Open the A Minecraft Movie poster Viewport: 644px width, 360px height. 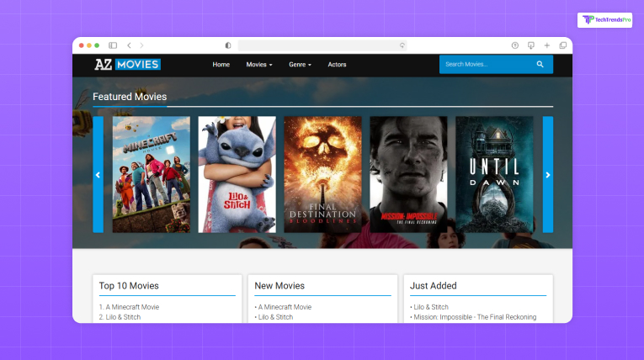[x=152, y=174]
